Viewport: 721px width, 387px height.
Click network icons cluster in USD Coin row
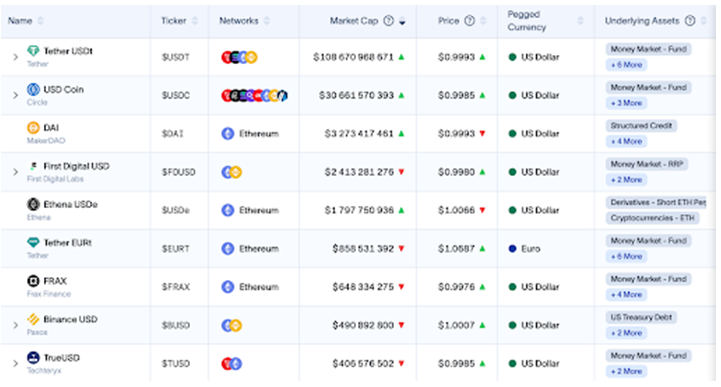(254, 95)
